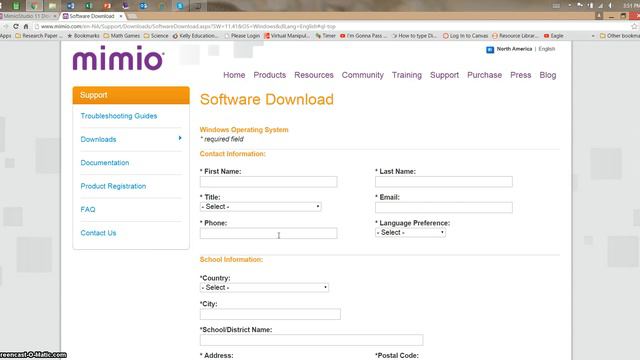Open the Eagle bookmark
Screen dimensions: 640x360
(x=553, y=36)
